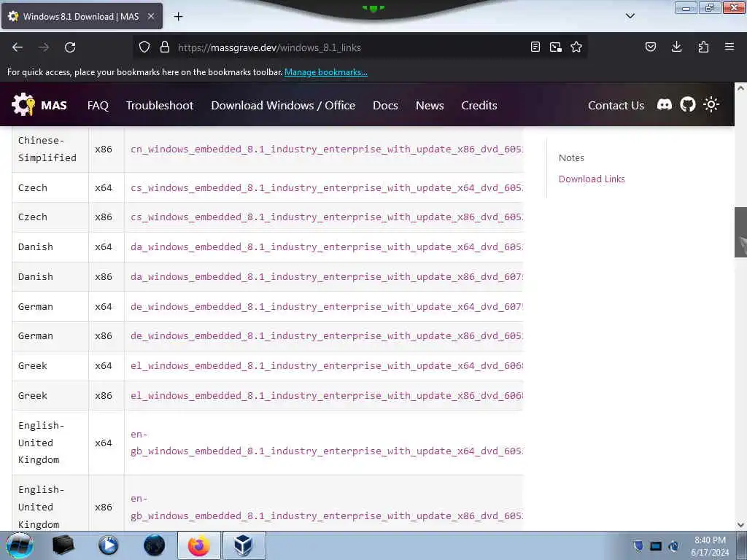Click the shield tray icon
Screen dimensions: 747x560
pos(638,545)
